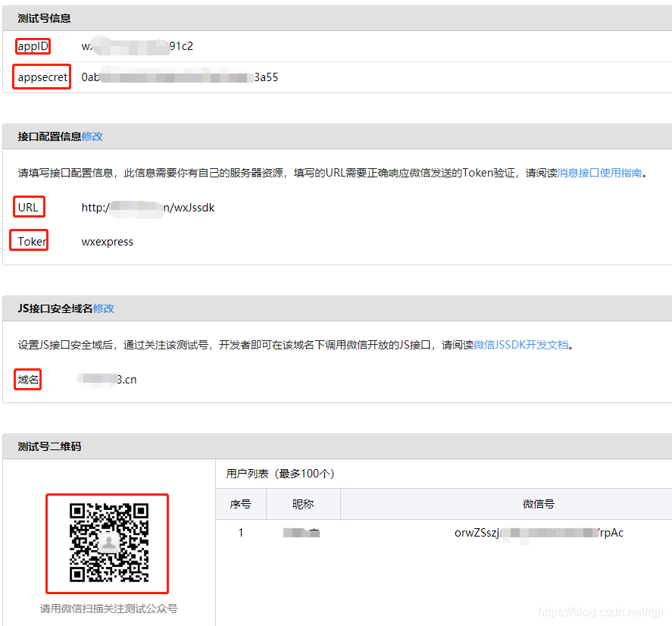The width and height of the screenshot is (672, 626).
Task: Select the 域名 label
Action: point(28,380)
